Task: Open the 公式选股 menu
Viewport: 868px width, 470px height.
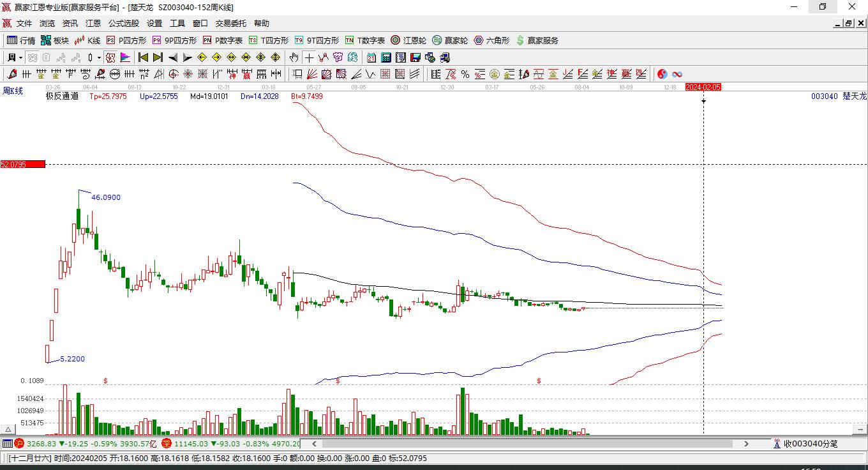Action: click(124, 23)
